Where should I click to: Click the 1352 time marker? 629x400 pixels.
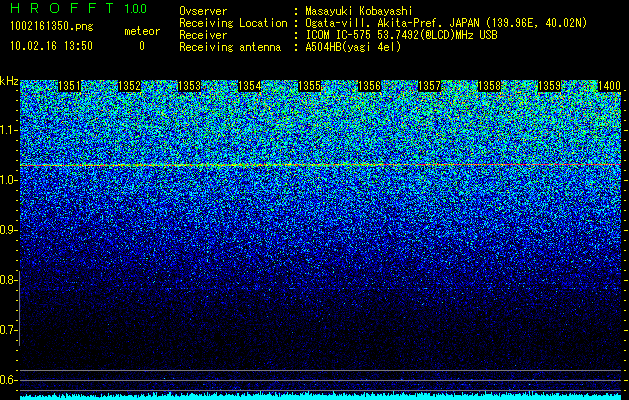130,86
